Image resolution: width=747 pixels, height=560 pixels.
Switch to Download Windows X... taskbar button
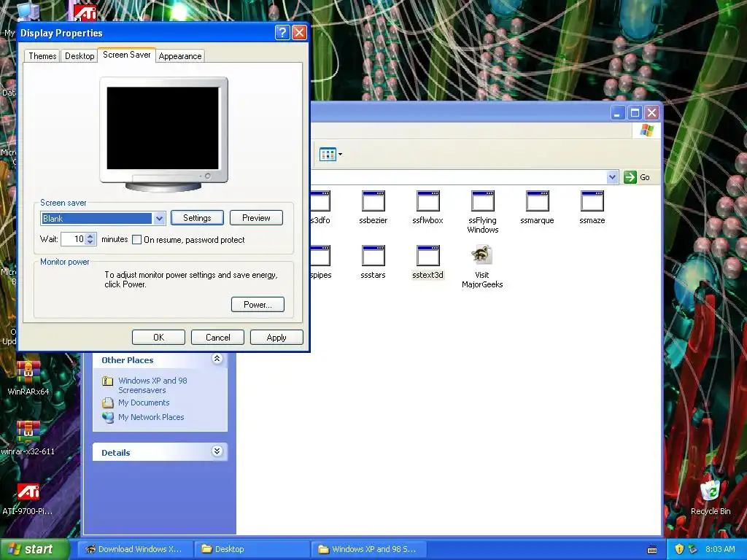pos(135,549)
